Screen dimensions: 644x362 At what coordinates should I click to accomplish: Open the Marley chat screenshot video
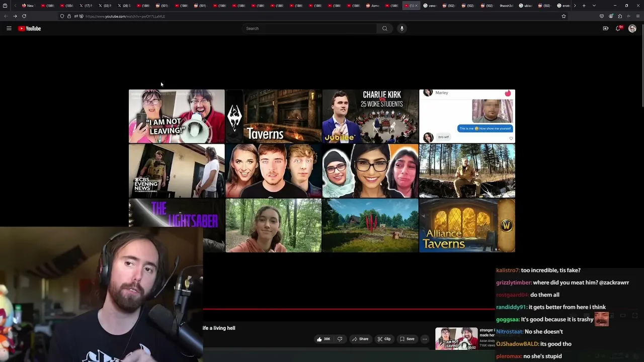[x=467, y=116]
